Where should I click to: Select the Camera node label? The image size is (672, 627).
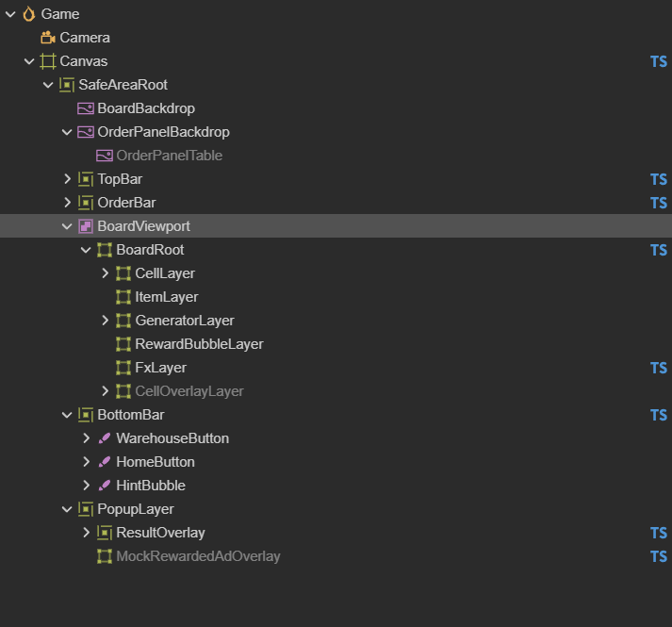85,38
